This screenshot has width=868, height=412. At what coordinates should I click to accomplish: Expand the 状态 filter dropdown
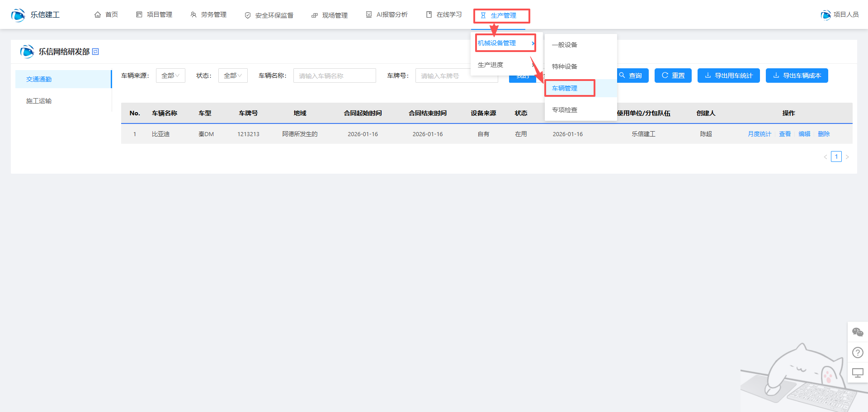coord(233,76)
